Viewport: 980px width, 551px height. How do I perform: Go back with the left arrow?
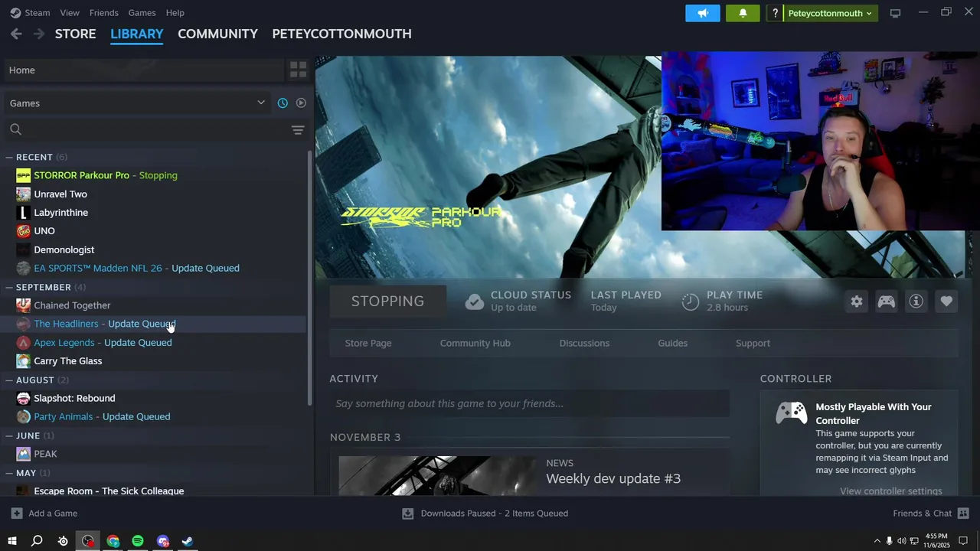pos(16,34)
